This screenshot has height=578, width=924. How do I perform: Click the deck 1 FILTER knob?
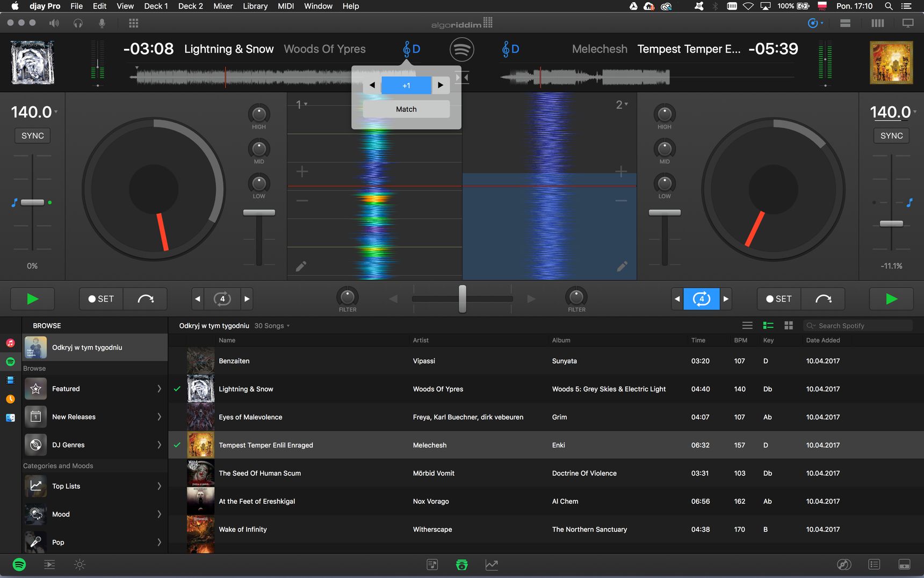tap(348, 297)
